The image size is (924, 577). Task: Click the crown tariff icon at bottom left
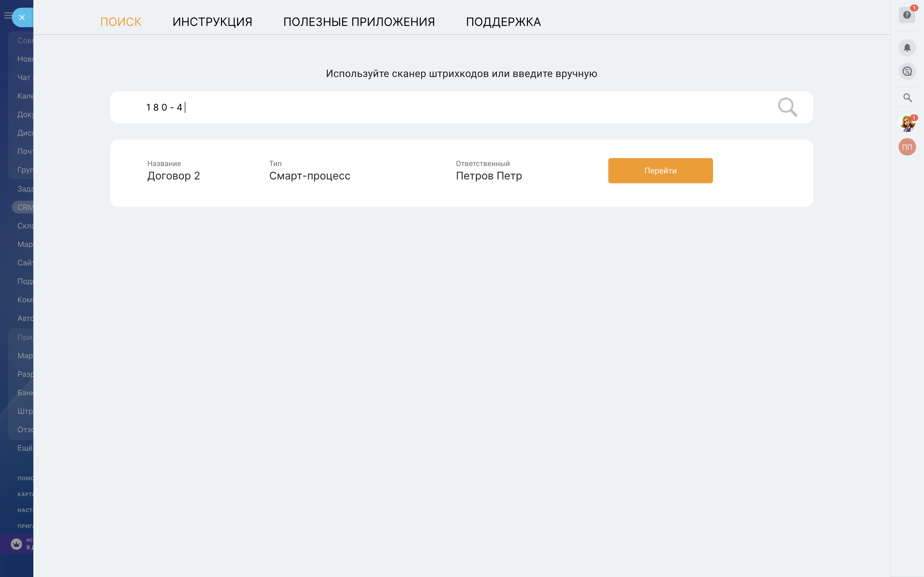pos(16,544)
